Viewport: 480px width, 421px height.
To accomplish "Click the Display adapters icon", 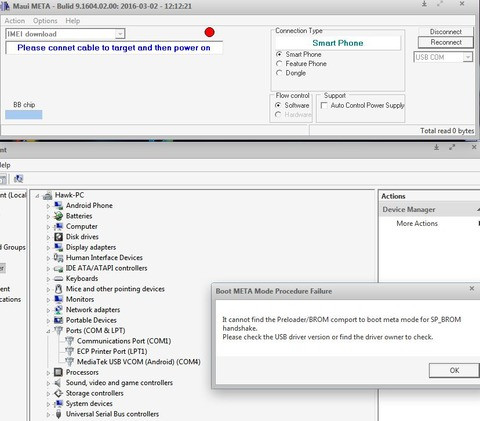I will pos(59,247).
